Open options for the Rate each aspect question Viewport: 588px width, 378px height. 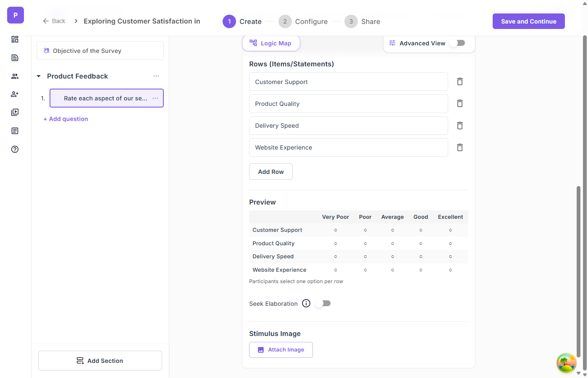tap(155, 98)
